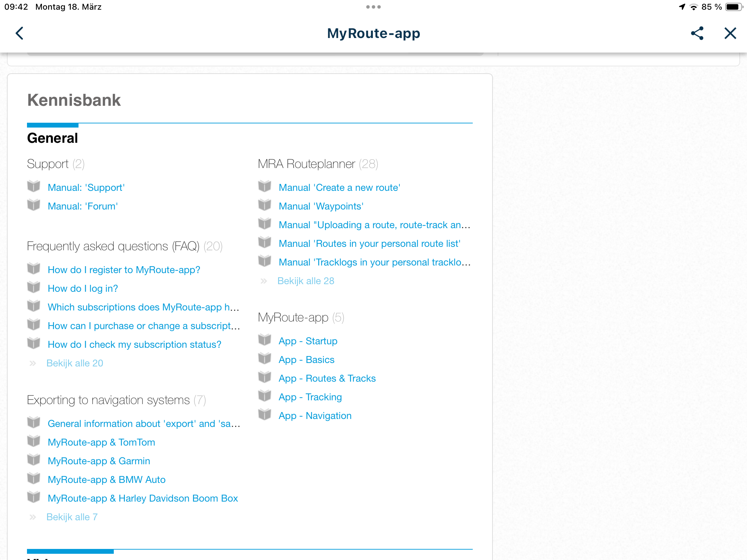The height and width of the screenshot is (560, 747).
Task: Click the MyRoute-app (5) category heading
Action: point(301,317)
